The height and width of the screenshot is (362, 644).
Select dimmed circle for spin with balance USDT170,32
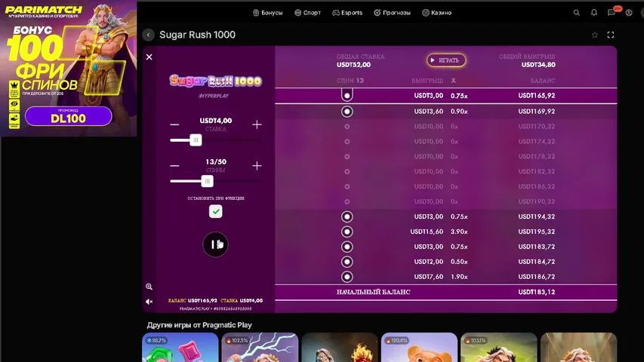[347, 127]
